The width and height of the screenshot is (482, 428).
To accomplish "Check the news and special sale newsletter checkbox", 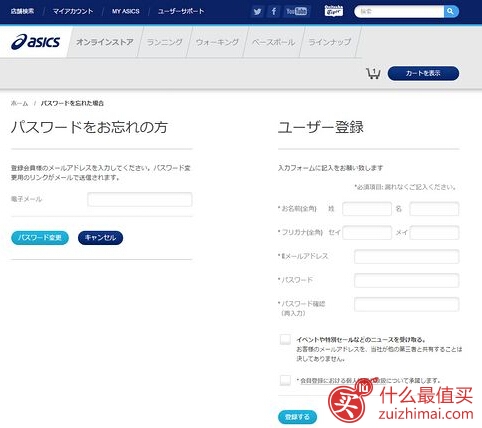I will click(285, 340).
